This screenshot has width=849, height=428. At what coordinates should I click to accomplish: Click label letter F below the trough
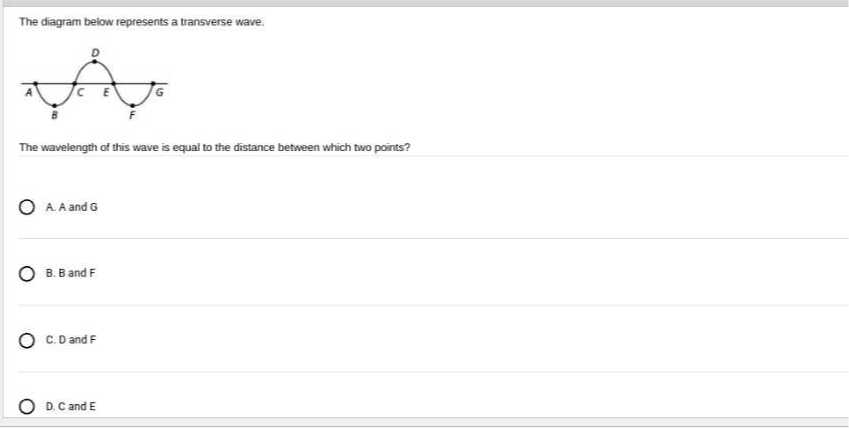[x=132, y=115]
